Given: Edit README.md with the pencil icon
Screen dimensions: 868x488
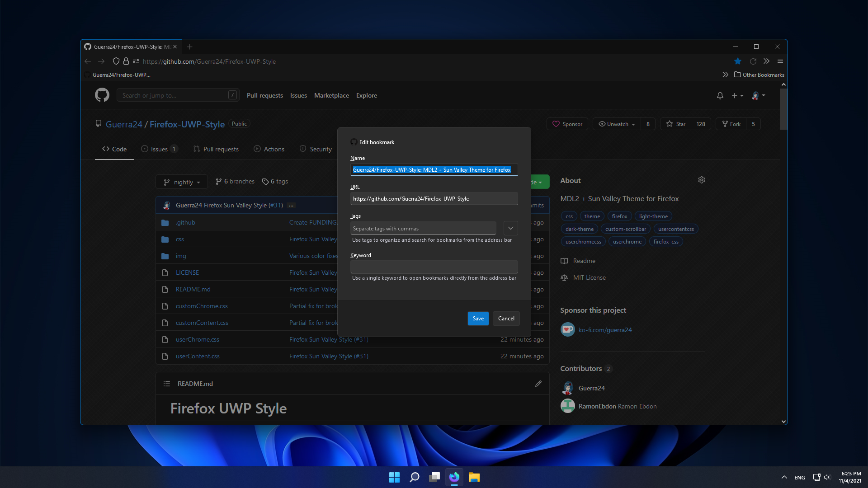Looking at the screenshot, I should (538, 384).
